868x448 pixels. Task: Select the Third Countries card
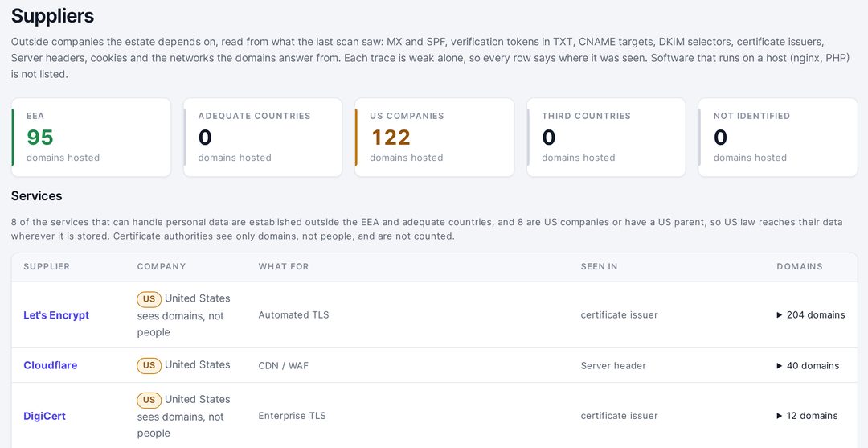[x=606, y=138]
